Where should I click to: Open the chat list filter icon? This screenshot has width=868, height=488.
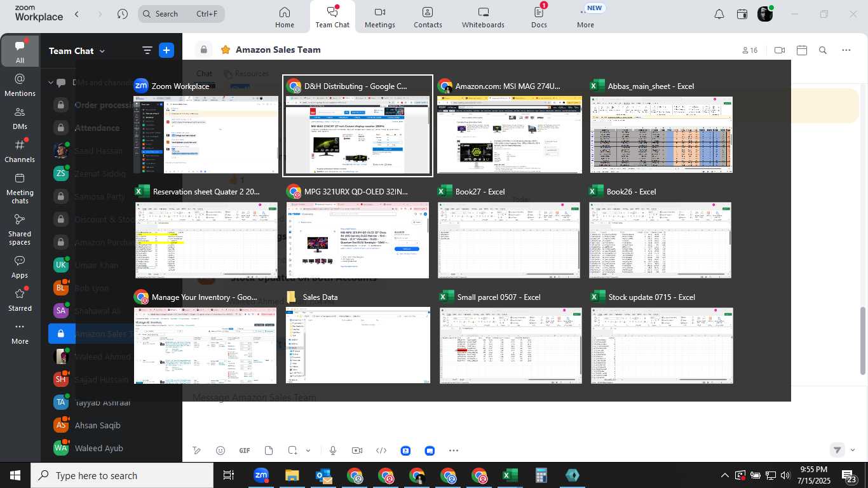(x=147, y=51)
